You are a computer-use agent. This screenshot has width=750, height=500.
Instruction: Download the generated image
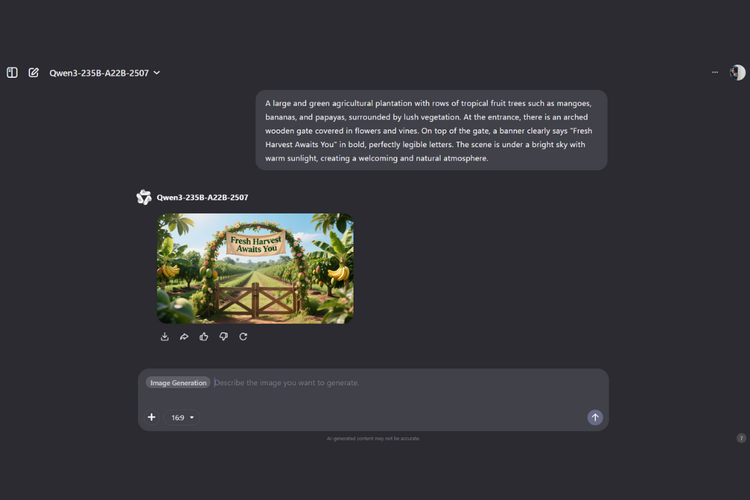coord(165,337)
